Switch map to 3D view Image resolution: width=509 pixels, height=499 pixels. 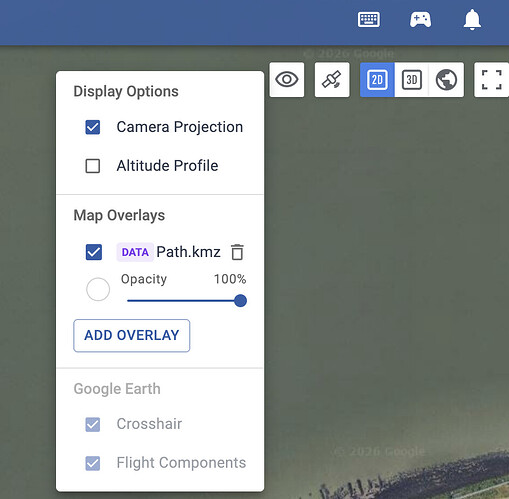point(412,80)
